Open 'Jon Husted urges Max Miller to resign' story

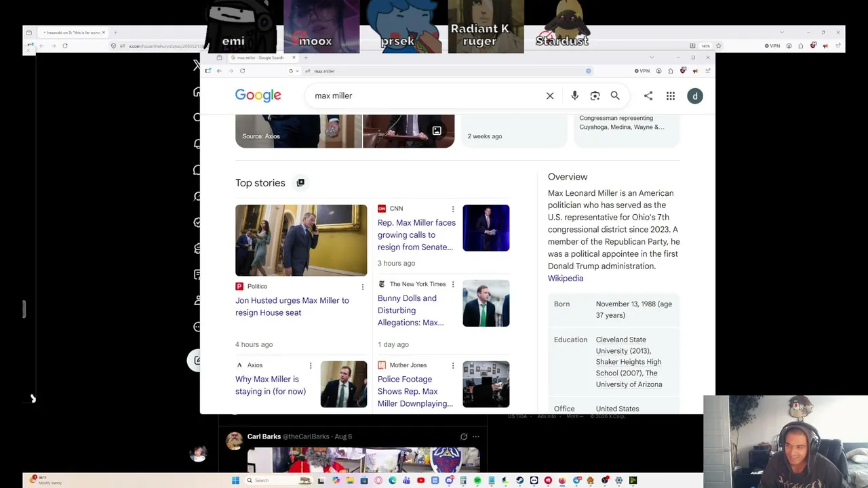click(x=292, y=306)
